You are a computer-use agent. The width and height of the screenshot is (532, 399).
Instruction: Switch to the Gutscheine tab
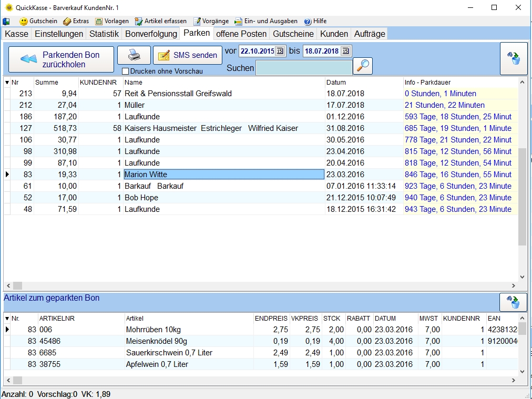(293, 34)
